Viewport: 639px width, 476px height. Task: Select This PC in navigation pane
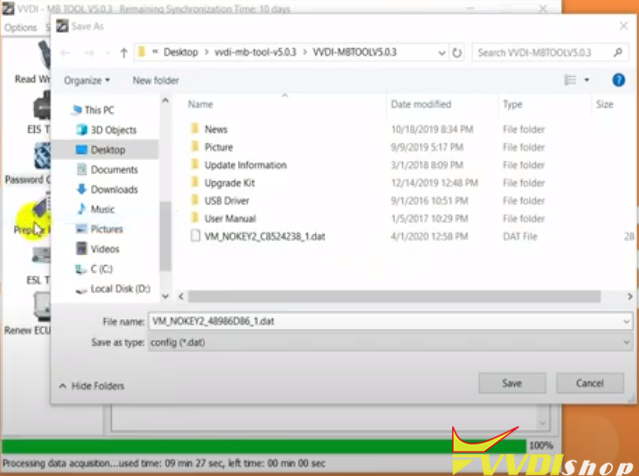(x=93, y=110)
